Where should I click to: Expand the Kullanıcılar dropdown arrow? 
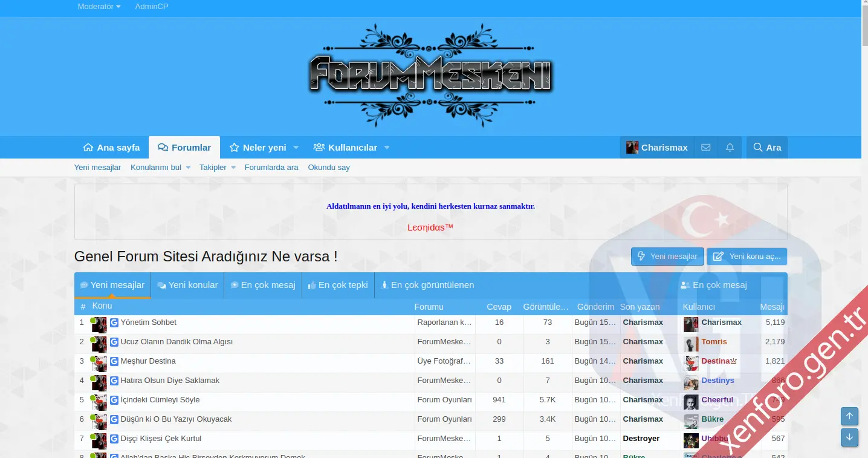point(387,148)
